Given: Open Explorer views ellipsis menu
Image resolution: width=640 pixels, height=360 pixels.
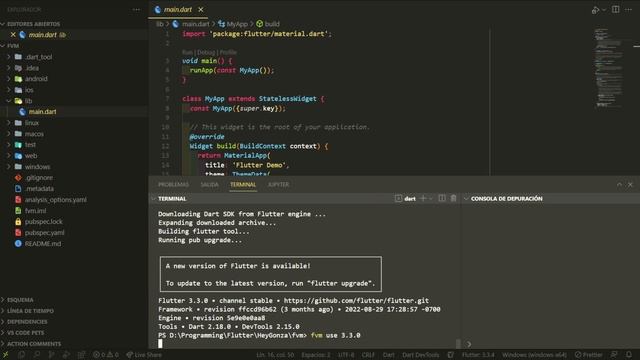Looking at the screenshot, I should 136,9.
